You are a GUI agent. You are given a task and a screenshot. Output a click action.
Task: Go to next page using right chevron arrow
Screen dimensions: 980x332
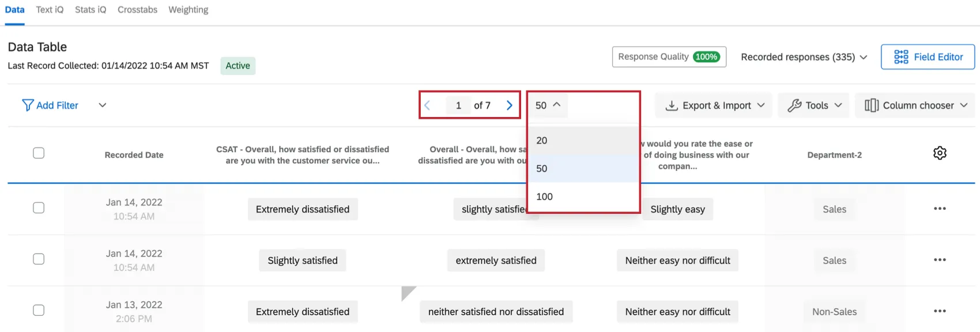tap(509, 105)
